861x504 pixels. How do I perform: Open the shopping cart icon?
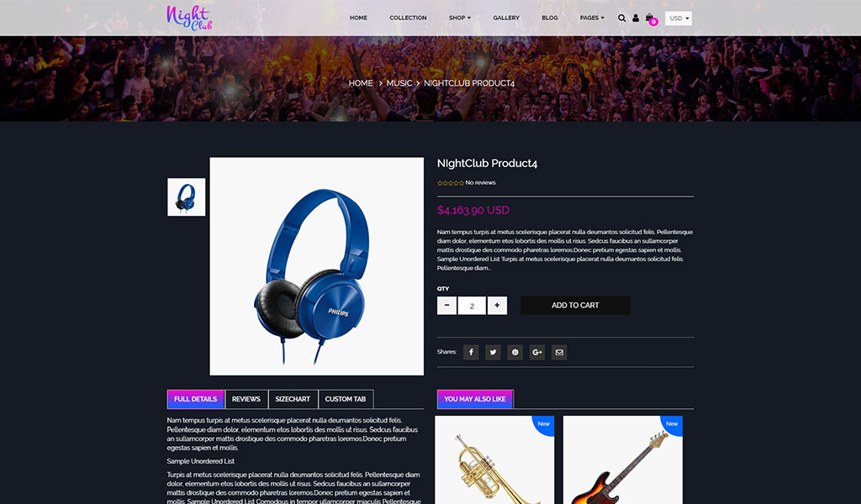650,18
